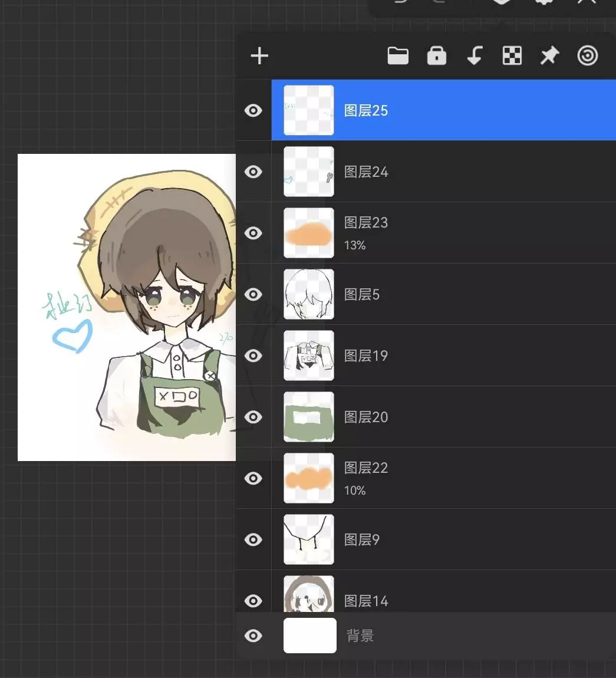Select layer 图层24
Viewport: 616px width, 678px height.
coord(442,172)
